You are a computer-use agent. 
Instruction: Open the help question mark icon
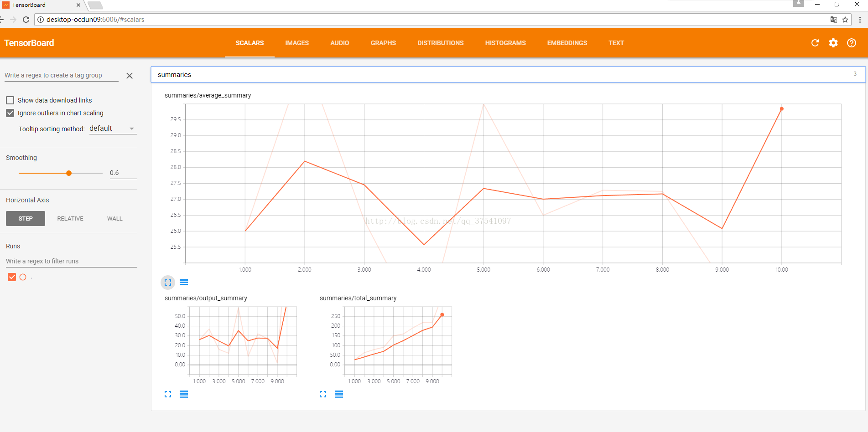[x=851, y=43]
